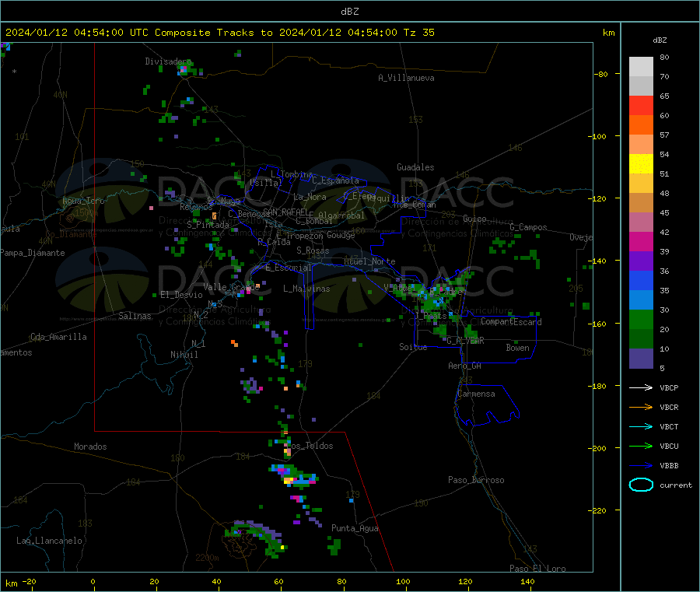700x592 pixels.
Task: Select the light grey 70–80 dBZ swatch
Action: [x=641, y=67]
